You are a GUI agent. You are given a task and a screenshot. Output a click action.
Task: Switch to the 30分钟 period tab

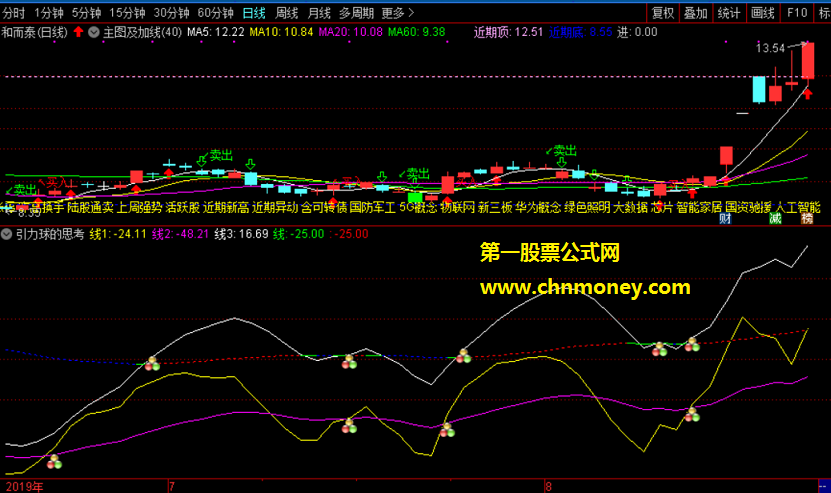(x=171, y=13)
